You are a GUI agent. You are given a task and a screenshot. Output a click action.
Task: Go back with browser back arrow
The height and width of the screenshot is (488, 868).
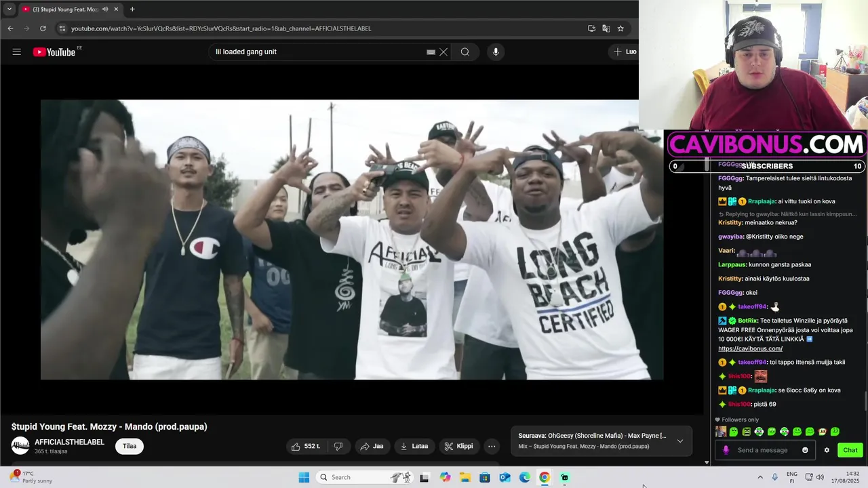[10, 28]
